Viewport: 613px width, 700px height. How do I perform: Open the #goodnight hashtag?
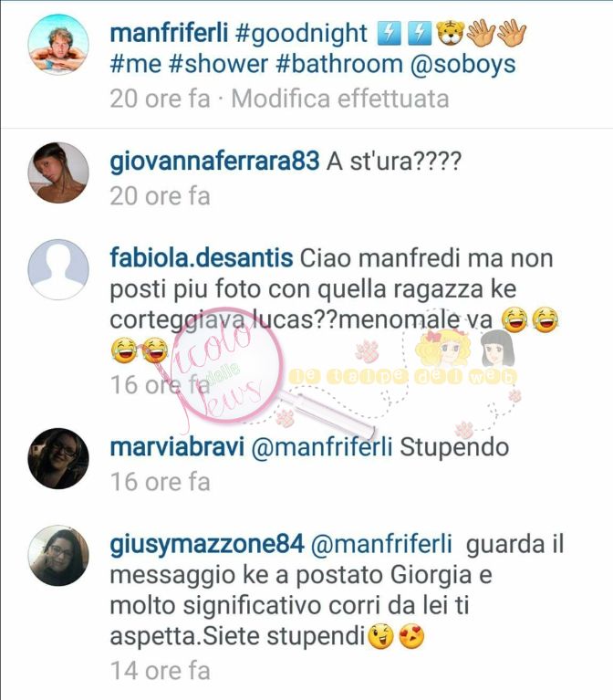(301, 35)
